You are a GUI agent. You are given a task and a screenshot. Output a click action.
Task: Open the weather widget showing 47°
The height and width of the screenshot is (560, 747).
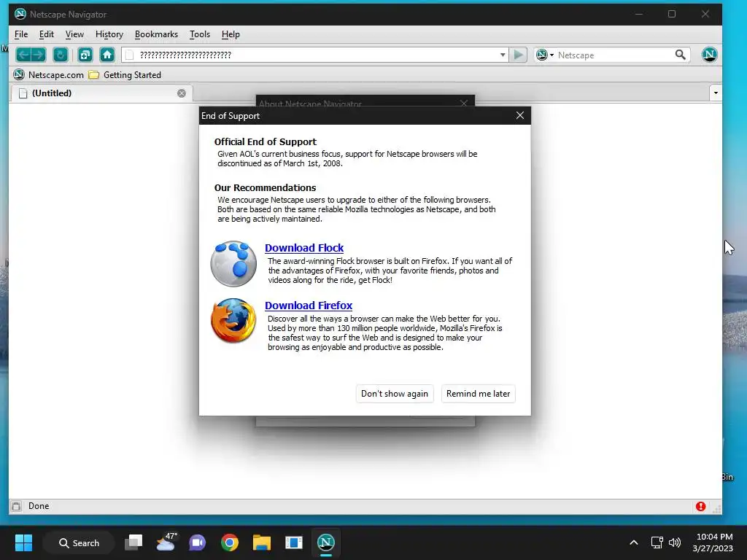tap(166, 542)
